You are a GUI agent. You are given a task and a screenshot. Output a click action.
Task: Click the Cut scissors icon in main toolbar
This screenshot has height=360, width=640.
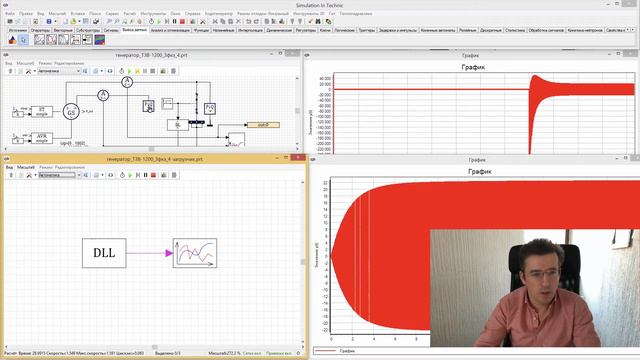[215, 21]
